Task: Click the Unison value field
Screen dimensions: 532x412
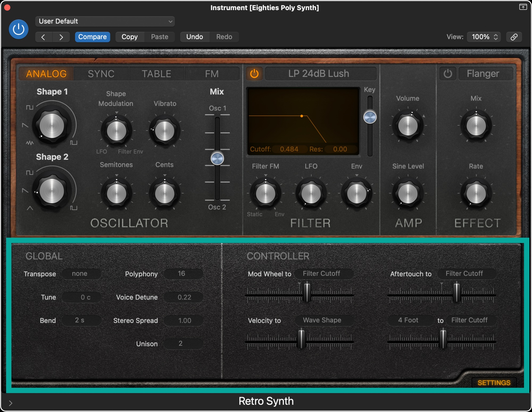Action: (183, 344)
